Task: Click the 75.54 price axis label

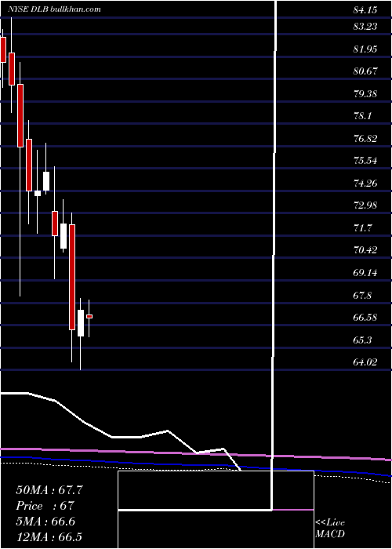Action: point(365,161)
